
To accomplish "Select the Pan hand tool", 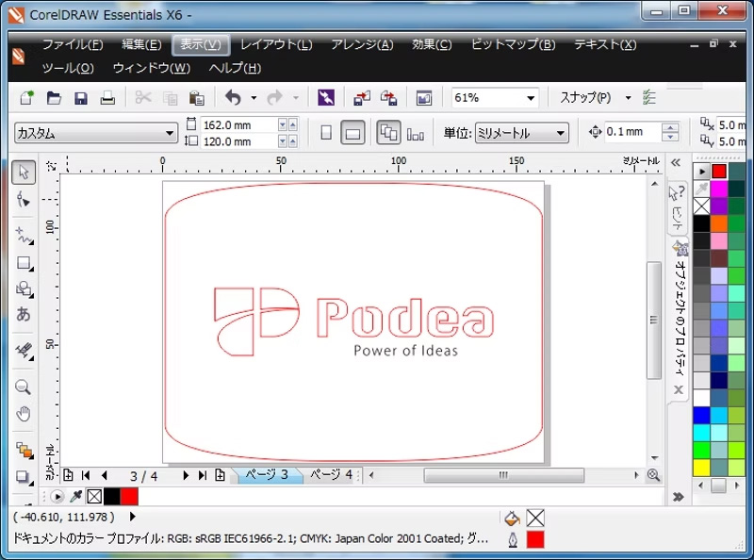I will [24, 414].
